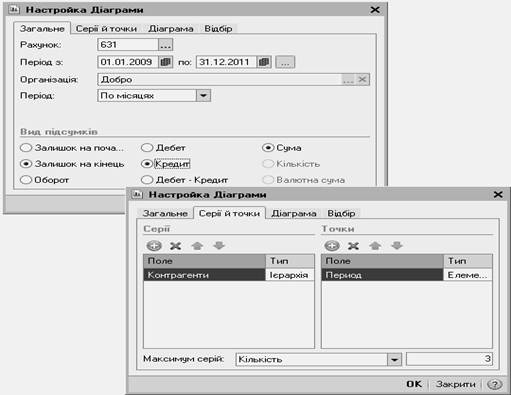Screen dimensions: 511x395
Task: Move the point up in the Точки toolbar
Action: [375, 246]
